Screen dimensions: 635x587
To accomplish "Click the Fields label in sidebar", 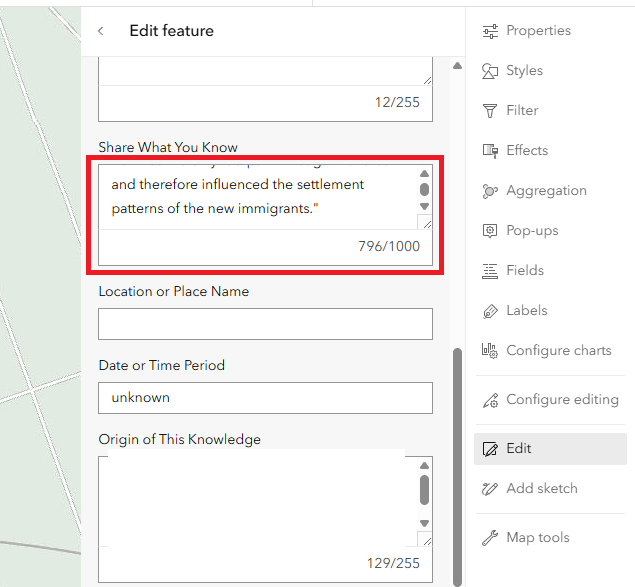I will click(x=525, y=271).
